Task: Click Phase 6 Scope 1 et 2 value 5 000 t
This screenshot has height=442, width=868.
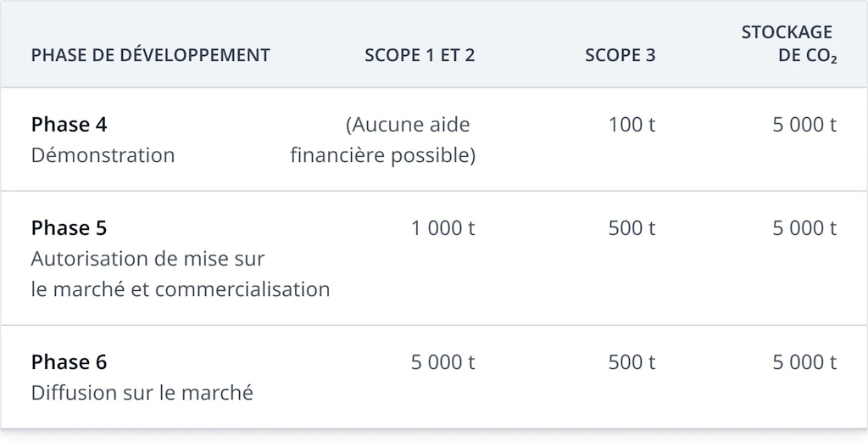Action: point(442,362)
